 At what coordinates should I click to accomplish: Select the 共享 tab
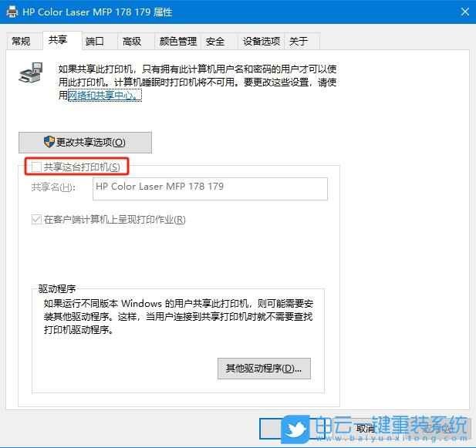[x=62, y=40]
